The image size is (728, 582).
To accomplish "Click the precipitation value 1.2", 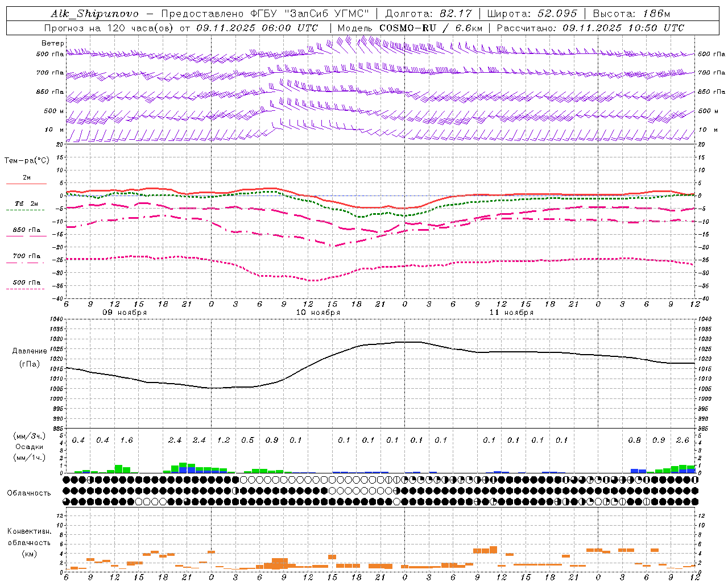I will point(224,440).
